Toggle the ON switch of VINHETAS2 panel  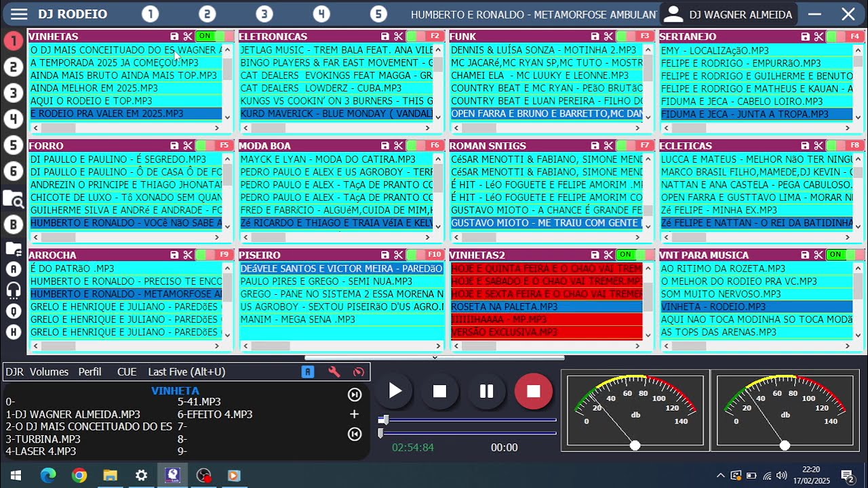click(634, 254)
